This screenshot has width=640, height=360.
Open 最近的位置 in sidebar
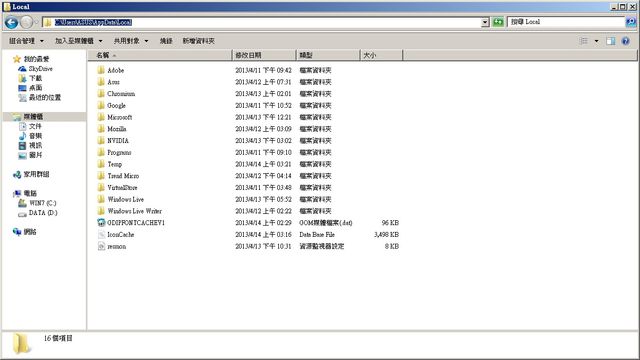point(40,98)
